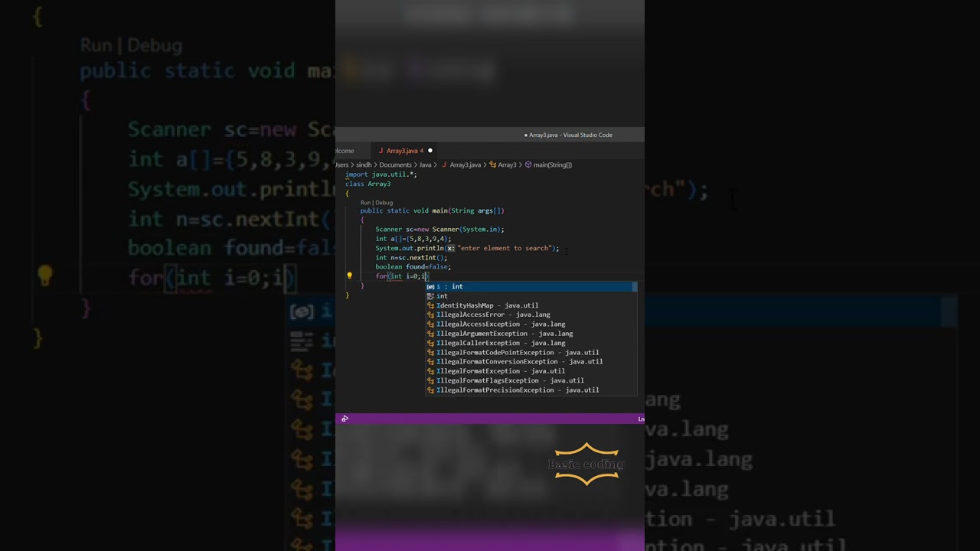Screen dimensions: 980x551
Task: Click the Java 'J' icon on the Array3.java tab
Action: (381, 151)
